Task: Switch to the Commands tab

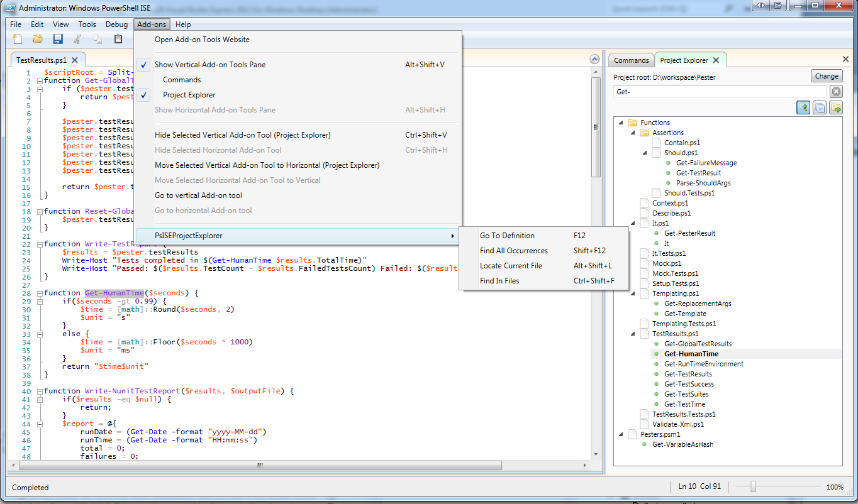Action: click(x=631, y=60)
